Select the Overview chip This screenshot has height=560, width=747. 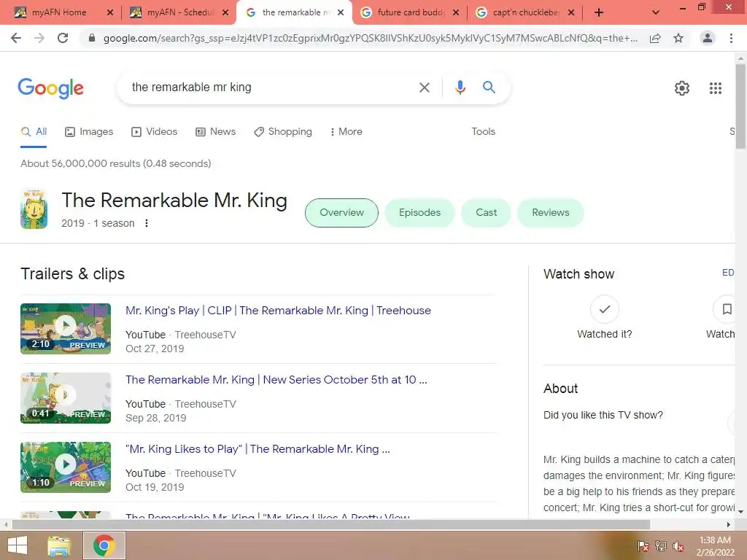point(341,212)
